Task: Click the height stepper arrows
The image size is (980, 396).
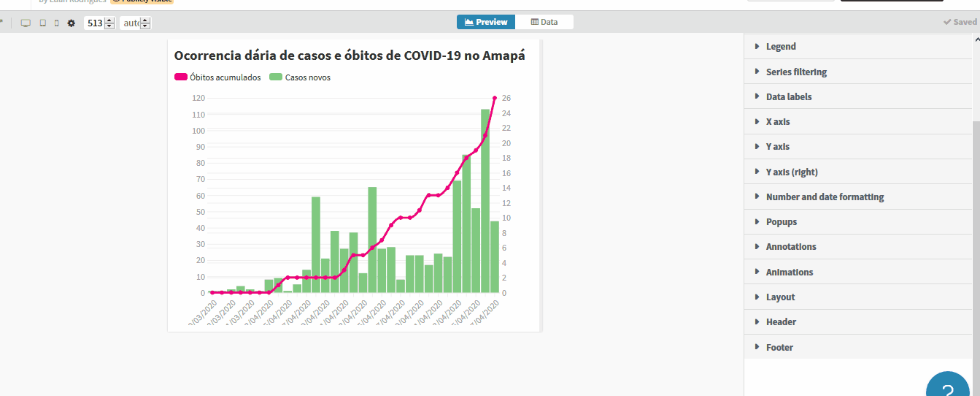Action: pos(145,23)
